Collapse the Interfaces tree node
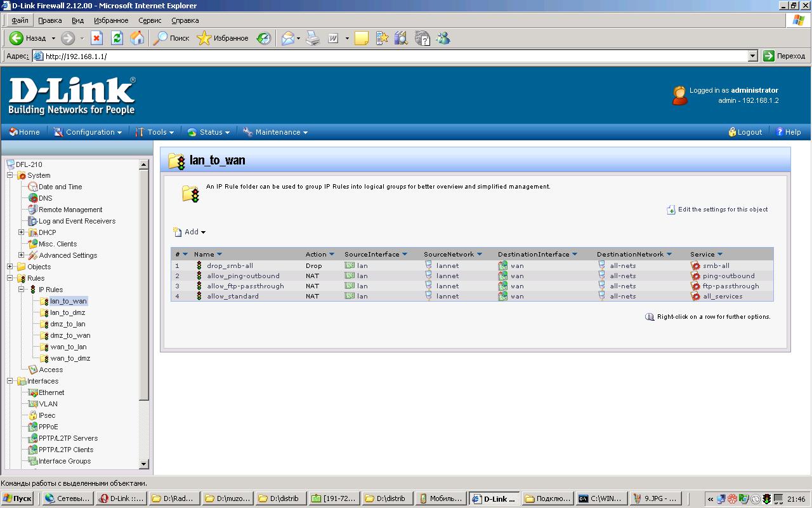The width and height of the screenshot is (812, 508). (10, 381)
